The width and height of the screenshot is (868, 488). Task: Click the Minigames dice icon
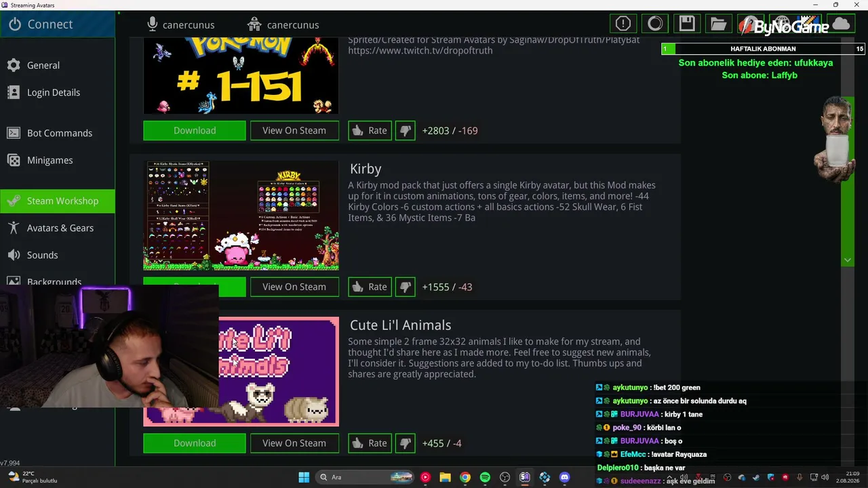coord(14,160)
